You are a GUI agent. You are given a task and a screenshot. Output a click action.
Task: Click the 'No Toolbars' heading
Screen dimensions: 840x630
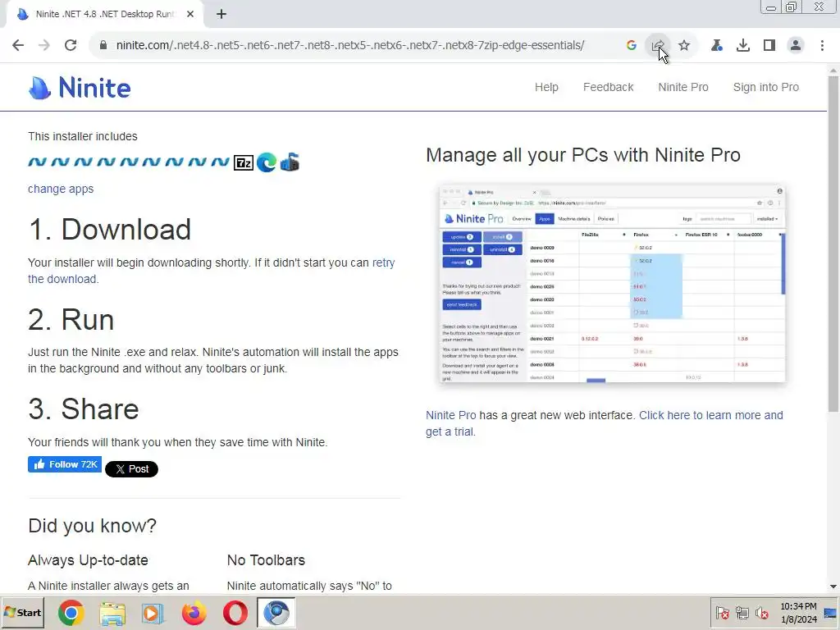click(x=266, y=559)
